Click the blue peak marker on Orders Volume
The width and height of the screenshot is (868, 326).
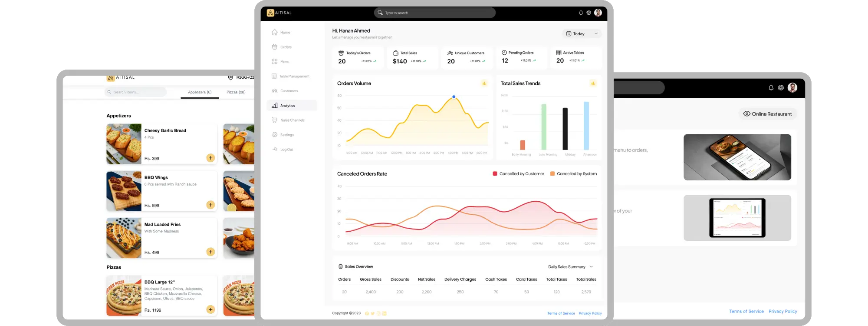tap(454, 97)
